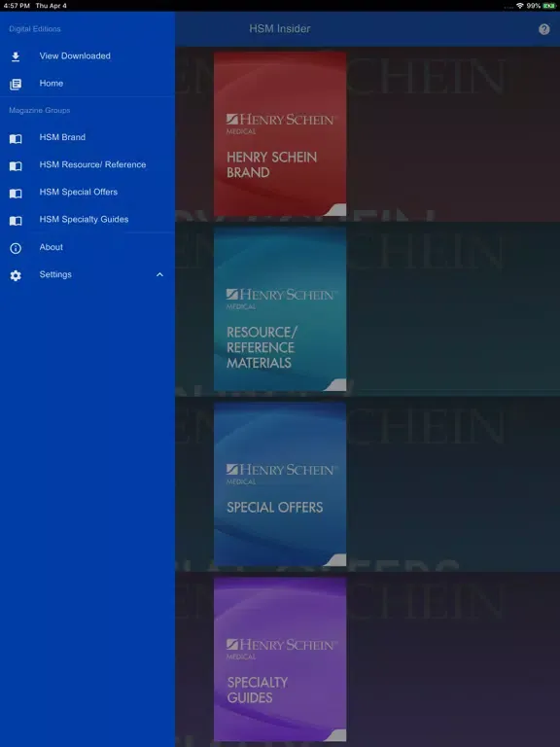Check the Wi-Fi status icon in status bar
This screenshot has width=560, height=747.
[519, 6]
